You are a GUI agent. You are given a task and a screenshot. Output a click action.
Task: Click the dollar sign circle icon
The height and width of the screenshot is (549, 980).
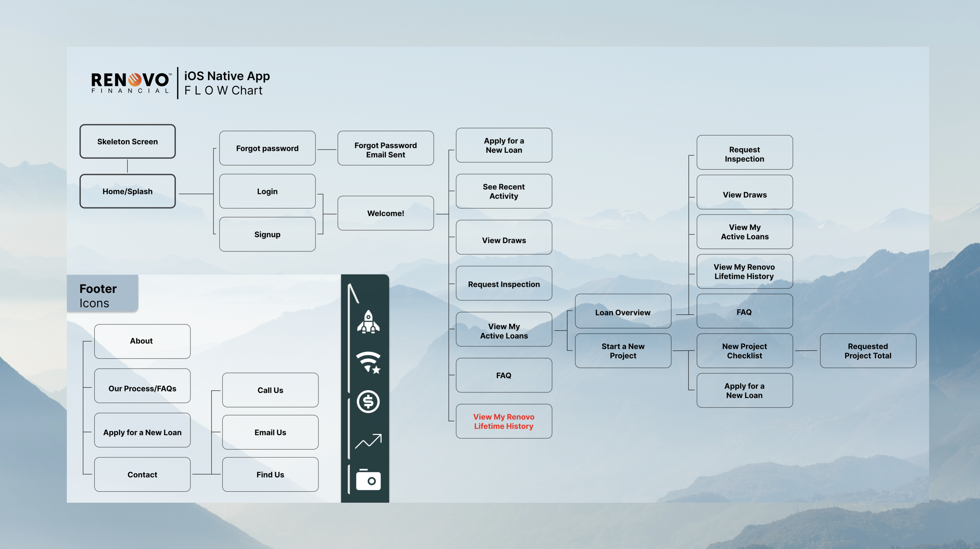[x=368, y=402]
